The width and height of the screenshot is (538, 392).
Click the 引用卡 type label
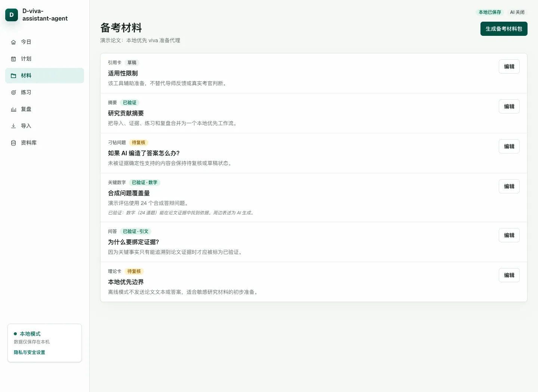tap(115, 63)
